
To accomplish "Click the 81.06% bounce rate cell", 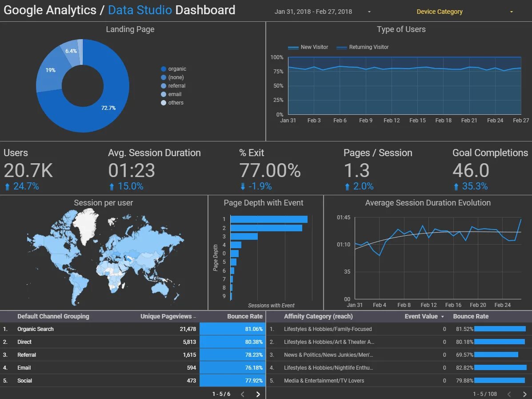I will tap(232, 329).
